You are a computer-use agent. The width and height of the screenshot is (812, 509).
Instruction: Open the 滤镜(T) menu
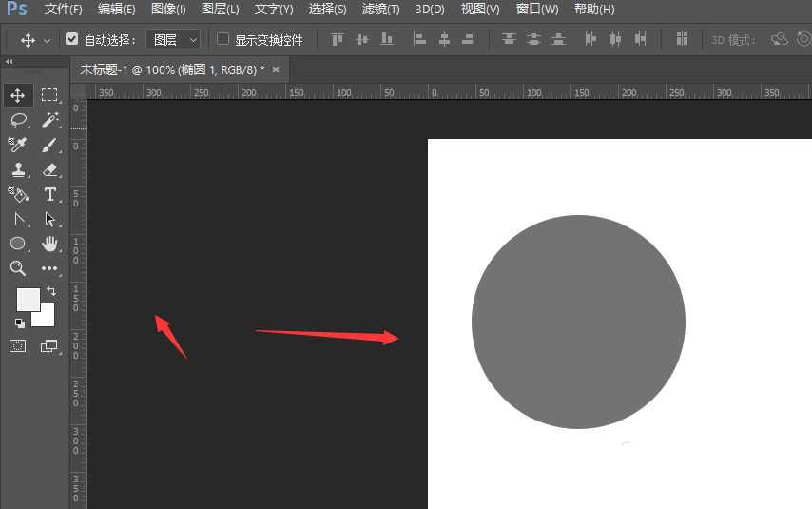tap(380, 10)
